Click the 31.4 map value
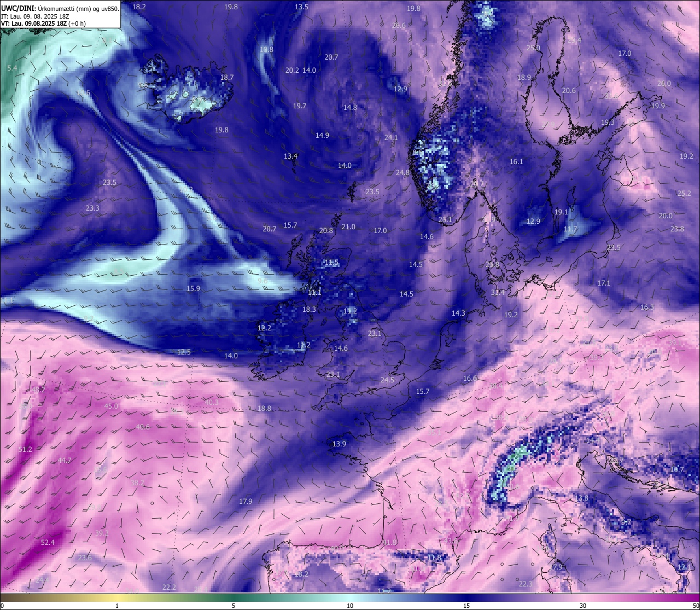This screenshot has height=610, width=700. coord(498,292)
